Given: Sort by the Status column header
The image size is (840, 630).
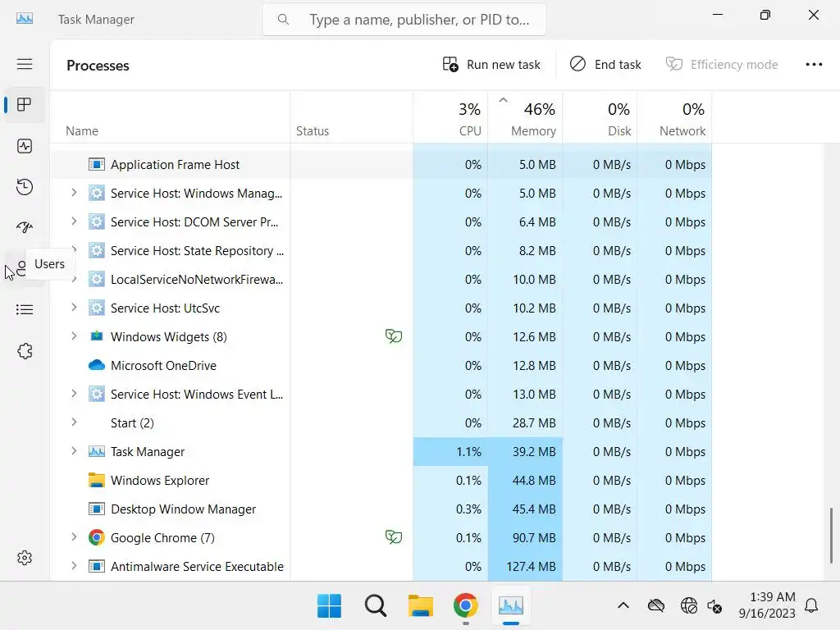Looking at the screenshot, I should [x=351, y=118].
